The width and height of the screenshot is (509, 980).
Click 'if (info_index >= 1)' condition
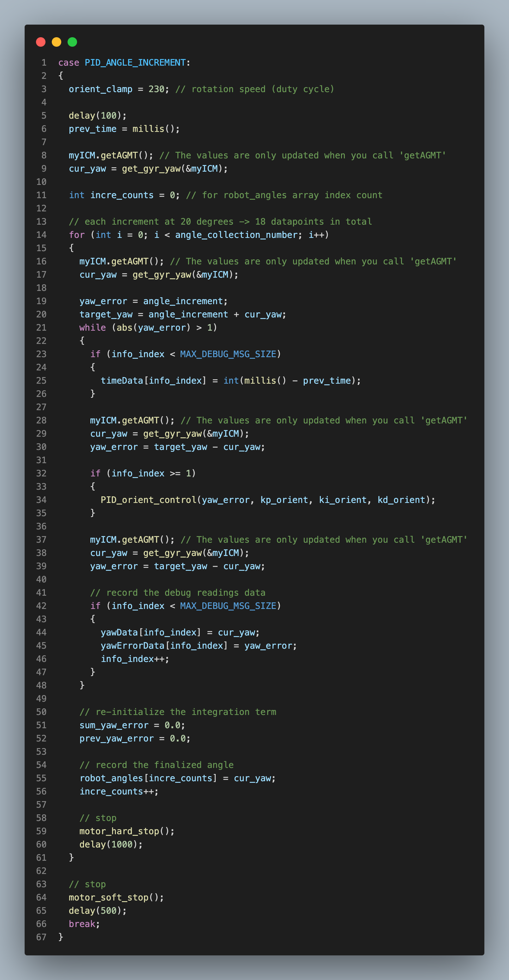143,473
